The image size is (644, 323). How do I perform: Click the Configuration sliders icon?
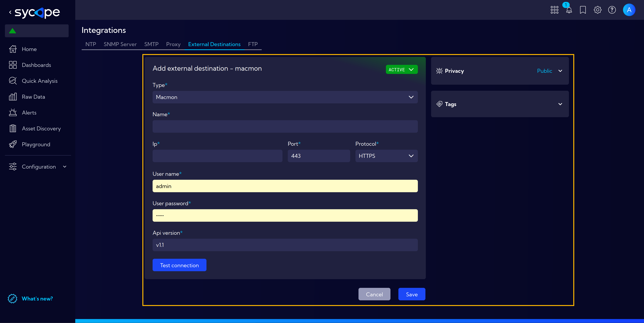coord(13,167)
